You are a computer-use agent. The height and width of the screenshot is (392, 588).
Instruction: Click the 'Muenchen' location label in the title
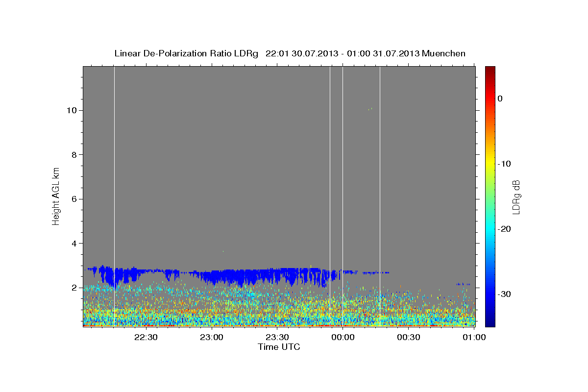pos(444,53)
